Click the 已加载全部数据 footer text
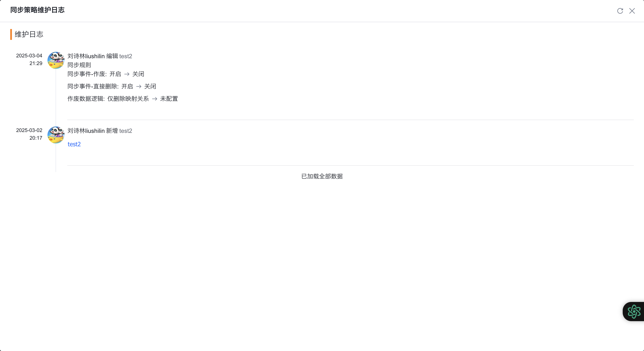Viewport: 644px width, 351px height. (x=322, y=176)
